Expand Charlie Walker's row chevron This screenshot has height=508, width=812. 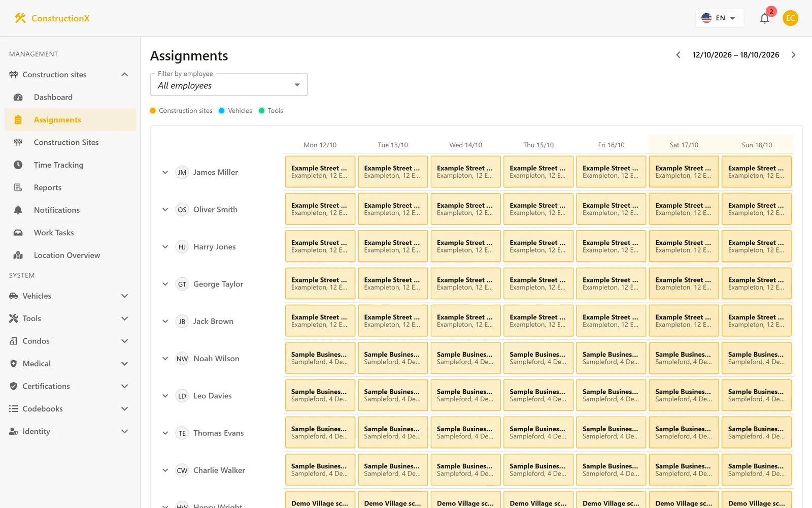pyautogui.click(x=165, y=470)
